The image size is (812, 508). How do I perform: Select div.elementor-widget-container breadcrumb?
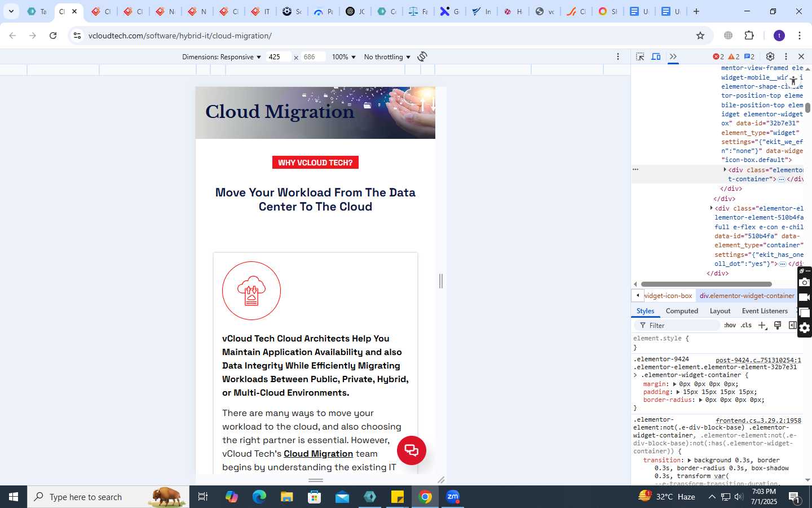coord(747,296)
